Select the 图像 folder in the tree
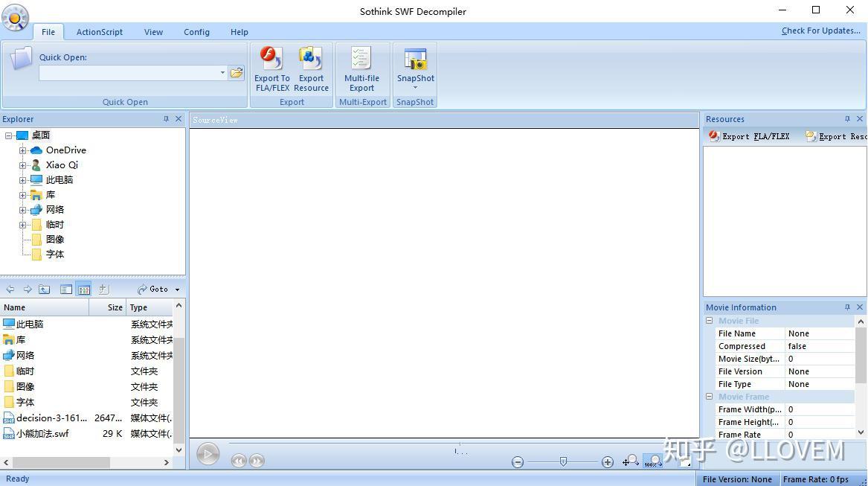868x486 pixels. coord(54,240)
